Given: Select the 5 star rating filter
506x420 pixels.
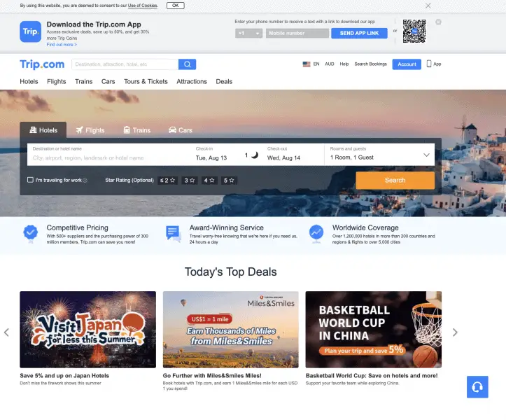Looking at the screenshot, I should tap(229, 180).
